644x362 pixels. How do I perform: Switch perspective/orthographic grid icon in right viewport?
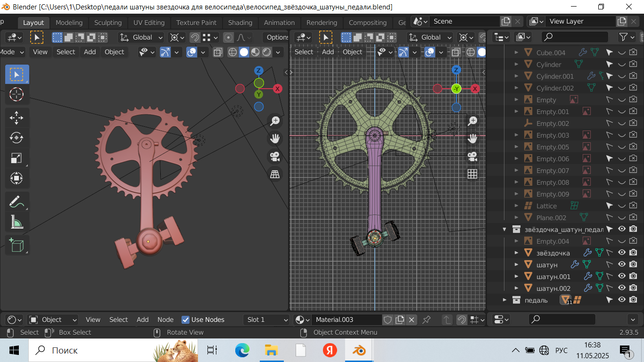click(472, 174)
